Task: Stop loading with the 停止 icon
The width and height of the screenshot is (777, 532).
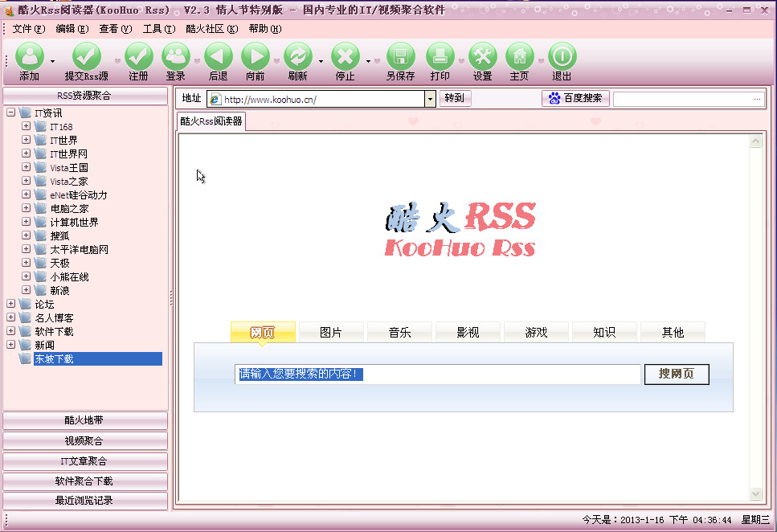Action: (346, 56)
